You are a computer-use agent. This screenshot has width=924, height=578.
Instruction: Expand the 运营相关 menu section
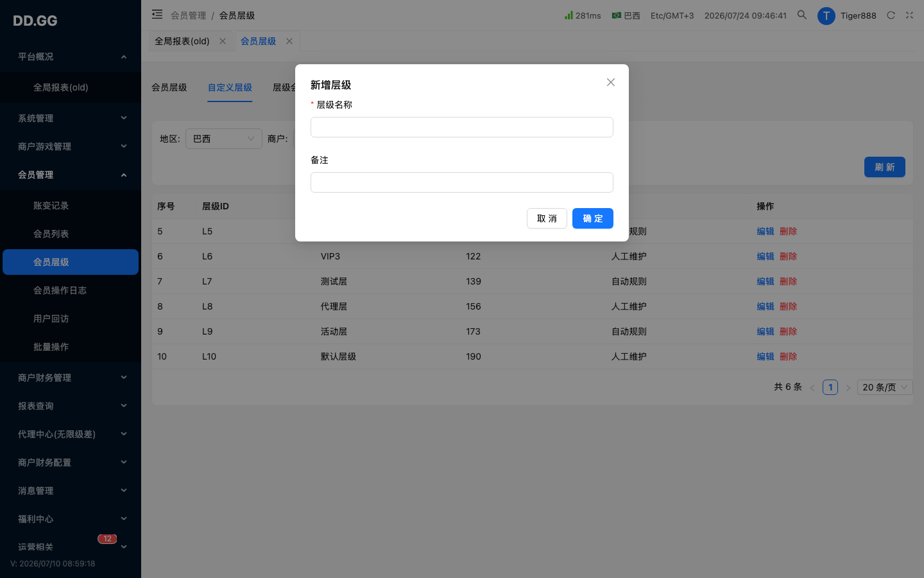(x=71, y=547)
